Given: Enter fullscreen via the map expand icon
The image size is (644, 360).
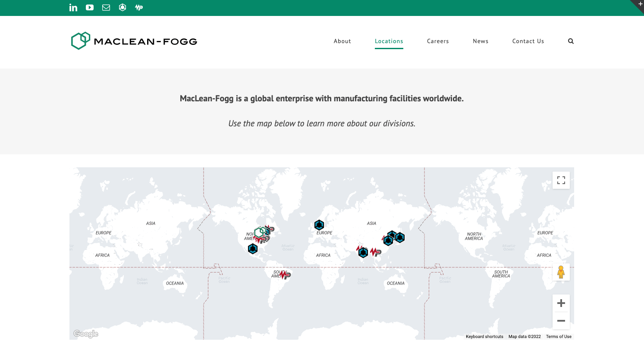Looking at the screenshot, I should 561,180.
